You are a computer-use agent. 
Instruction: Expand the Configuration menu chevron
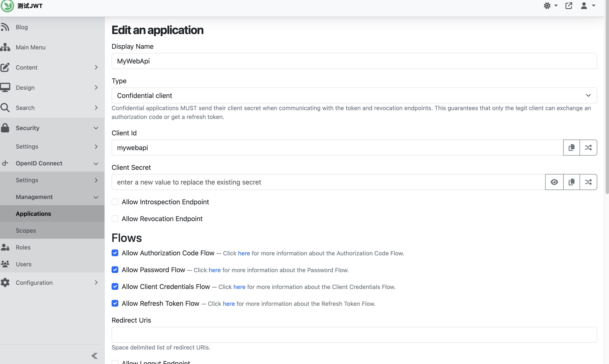click(x=96, y=282)
